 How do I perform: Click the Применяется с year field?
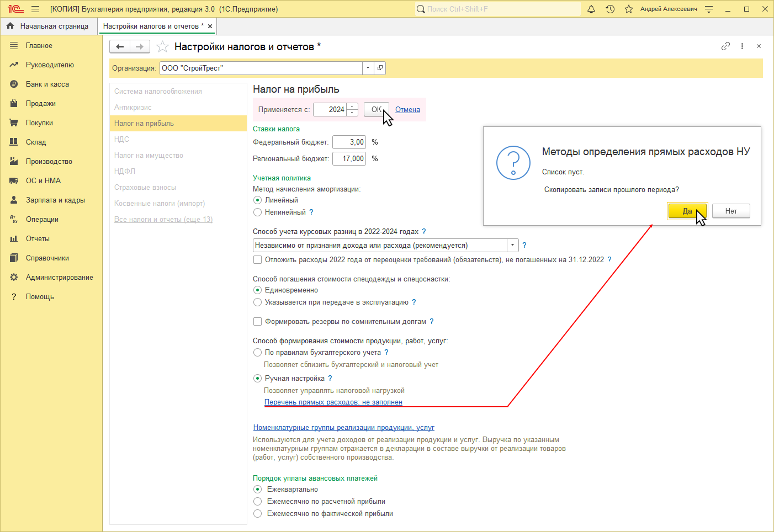pyautogui.click(x=330, y=109)
